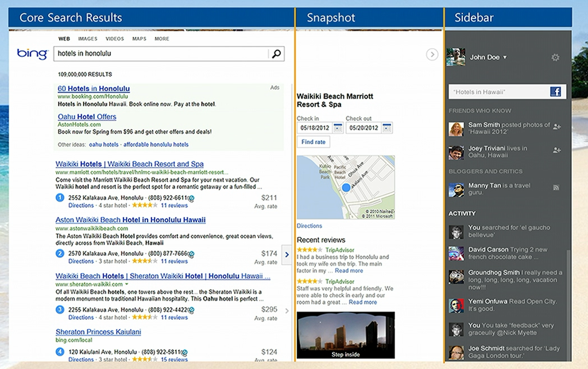The width and height of the screenshot is (588, 369).
Task: Click Yemi Onfuwa's avatar
Action: pos(456,306)
